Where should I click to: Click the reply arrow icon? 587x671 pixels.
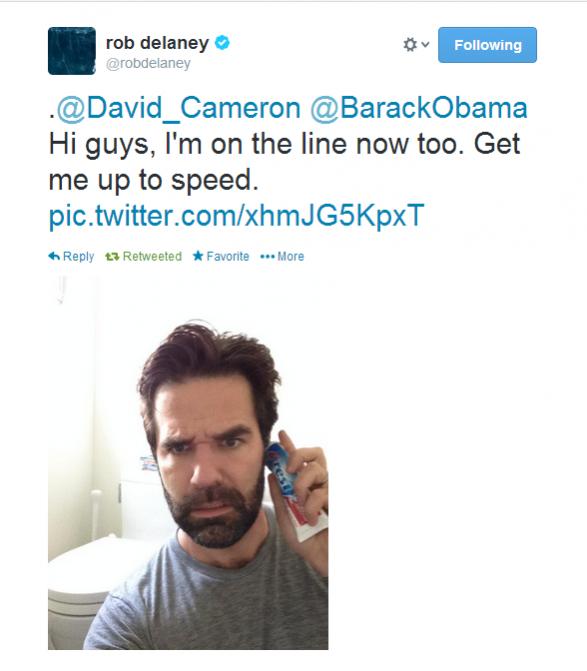pos(54,256)
